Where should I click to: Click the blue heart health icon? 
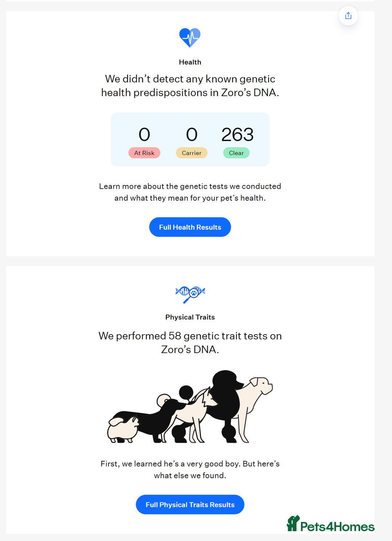(x=190, y=37)
